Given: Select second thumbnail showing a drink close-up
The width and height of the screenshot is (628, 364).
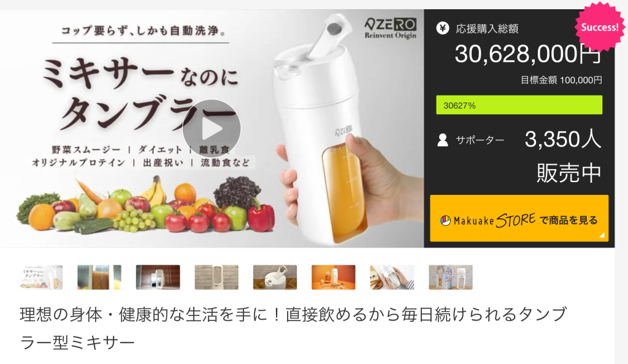Looking at the screenshot, I should (x=99, y=277).
